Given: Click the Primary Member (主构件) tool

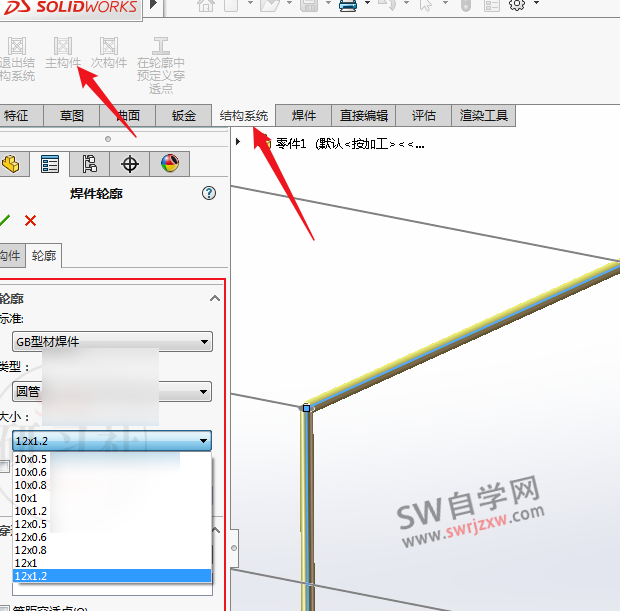Looking at the screenshot, I should pos(63,52).
